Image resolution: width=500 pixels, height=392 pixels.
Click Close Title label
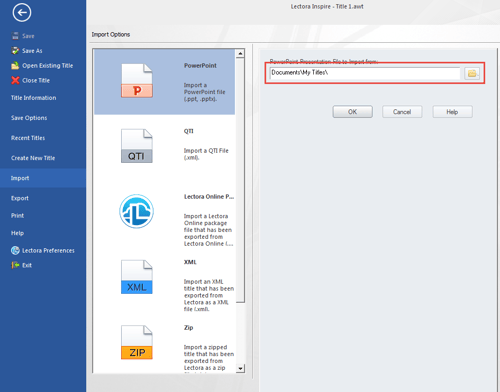pos(36,80)
